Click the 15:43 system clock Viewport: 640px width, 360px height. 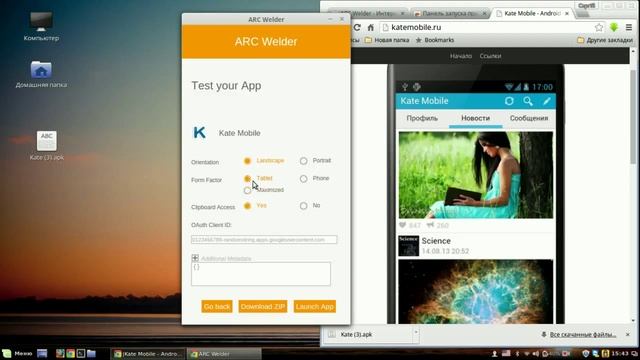(x=620, y=354)
